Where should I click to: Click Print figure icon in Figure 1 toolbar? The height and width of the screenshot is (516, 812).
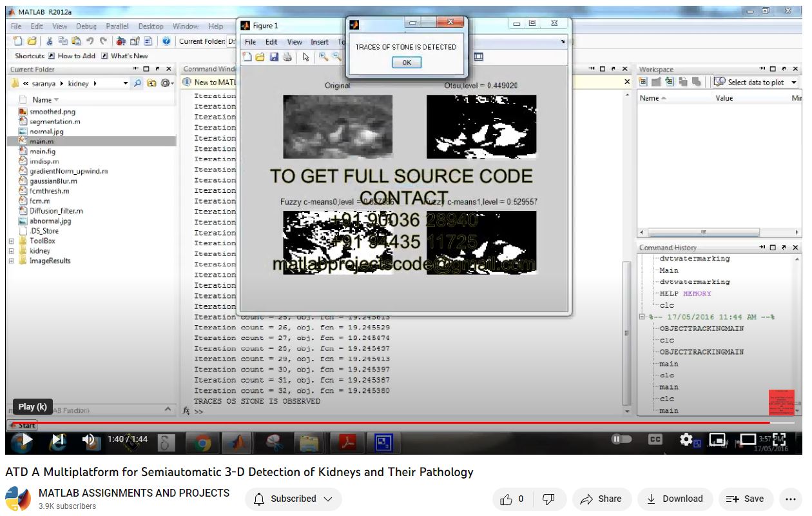click(287, 57)
